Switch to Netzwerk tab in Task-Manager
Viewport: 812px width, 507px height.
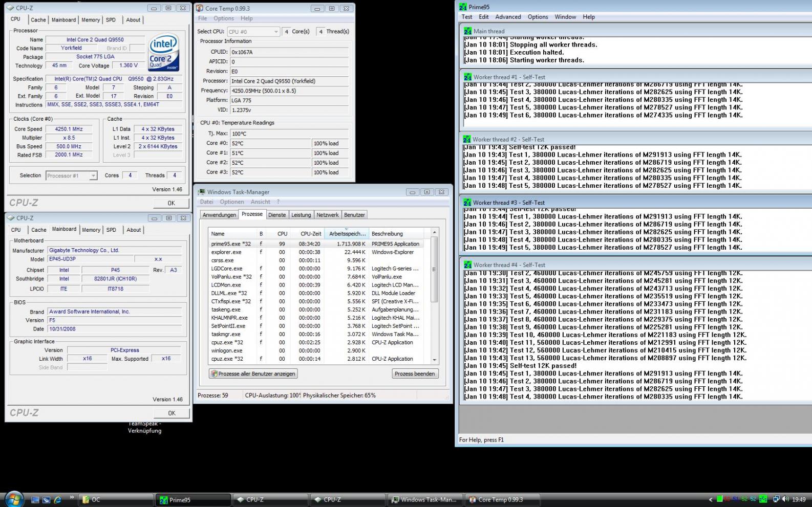328,215
